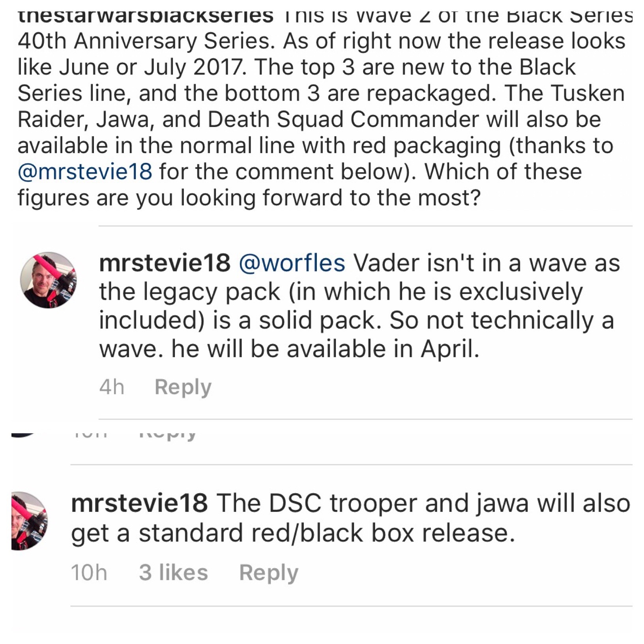This screenshot has width=644, height=644.
Task: Open mrstevie18 avatar beside DSC trooper comment
Action: point(30,521)
